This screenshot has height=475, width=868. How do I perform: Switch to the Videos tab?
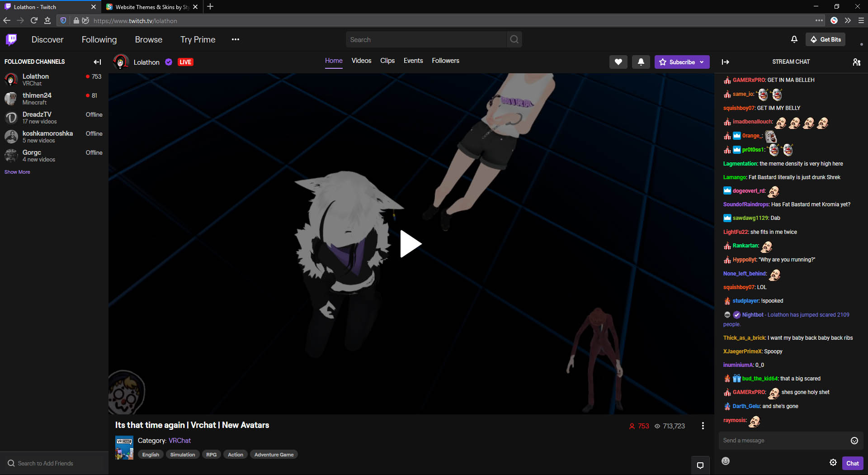(361, 61)
